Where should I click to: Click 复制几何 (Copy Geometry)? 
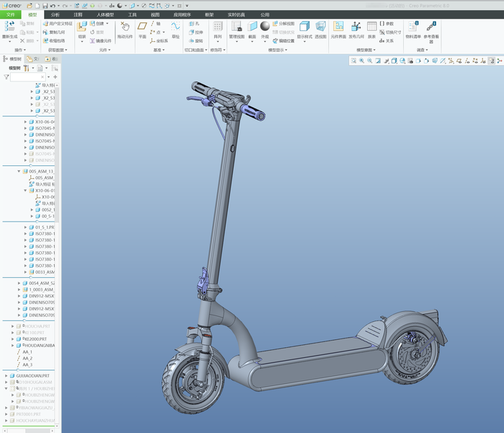click(x=54, y=32)
